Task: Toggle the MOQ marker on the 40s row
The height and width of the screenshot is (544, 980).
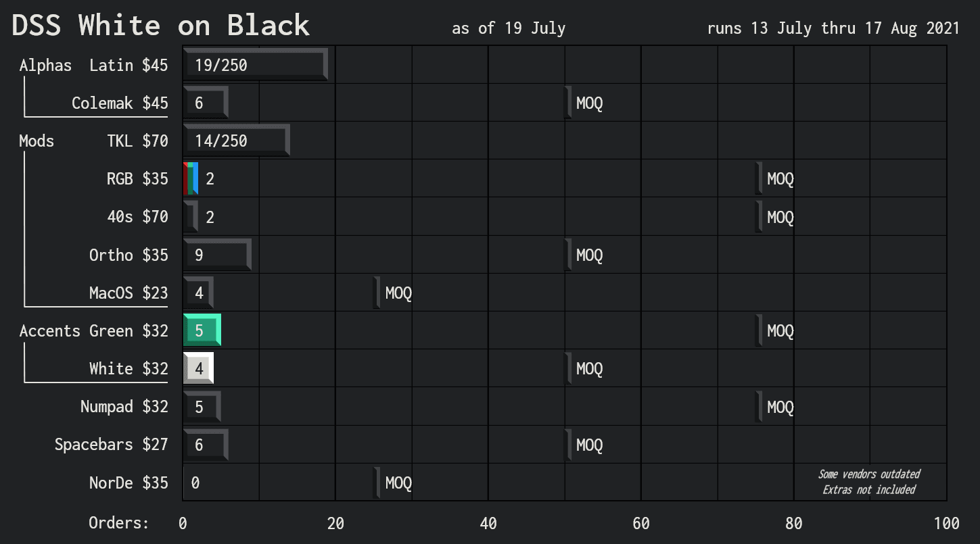Action: click(x=757, y=216)
